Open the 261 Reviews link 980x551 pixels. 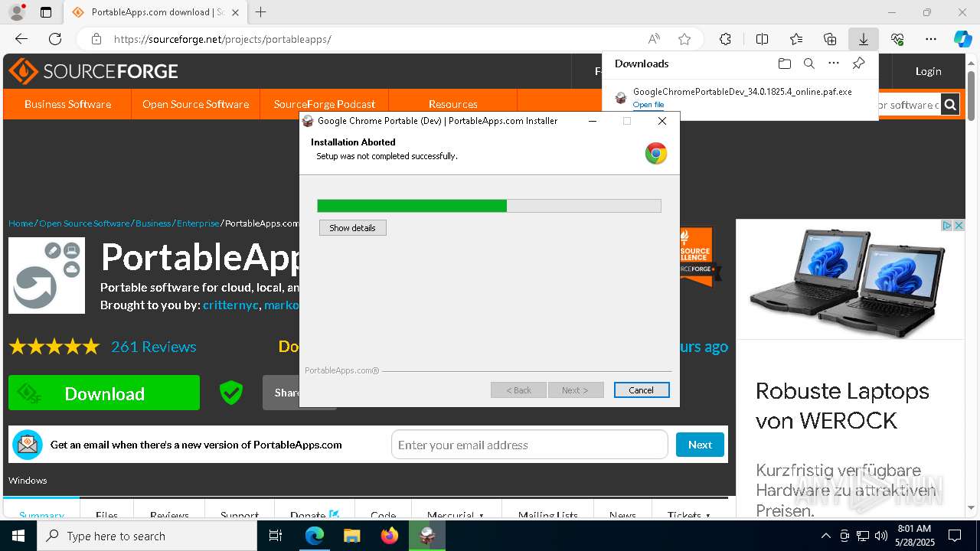pos(153,347)
